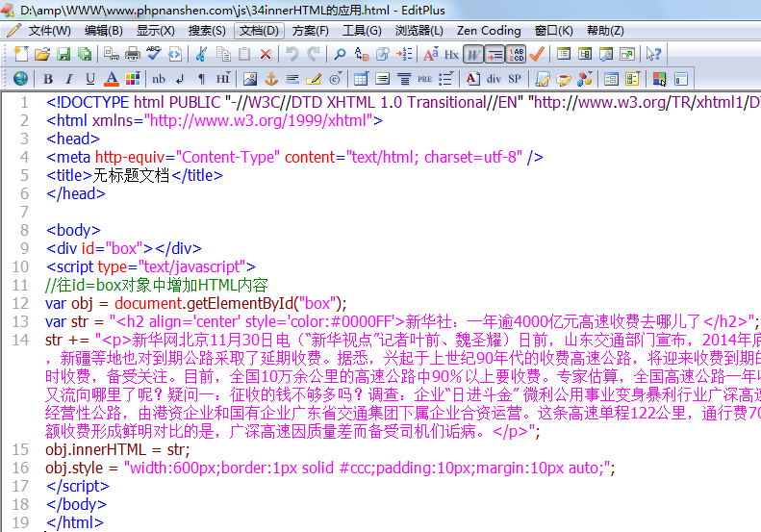Screen dimensions: 761x532
Task: Insert horizontal rule icon
Action: point(292,79)
